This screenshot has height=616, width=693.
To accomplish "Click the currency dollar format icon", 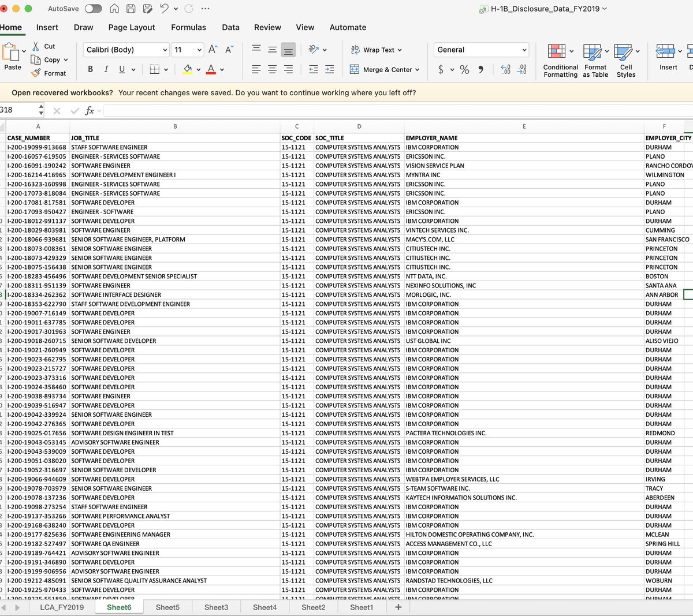I will pyautogui.click(x=441, y=69).
